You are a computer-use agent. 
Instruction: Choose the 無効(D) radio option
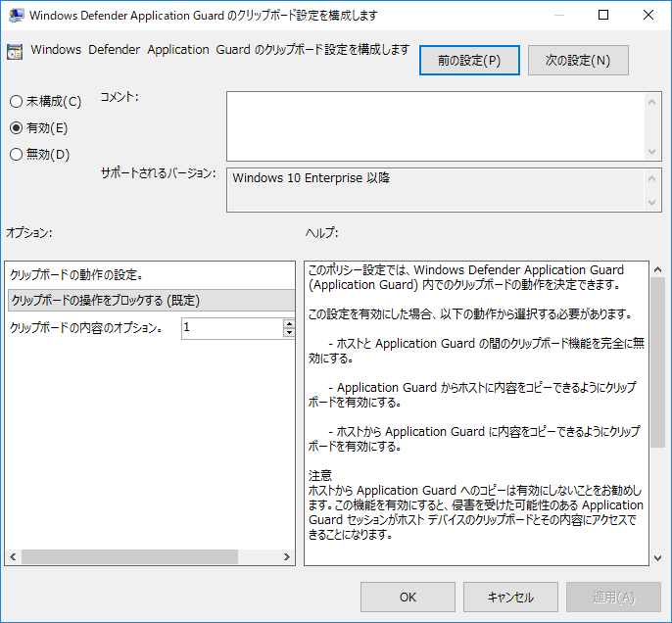pos(16,154)
